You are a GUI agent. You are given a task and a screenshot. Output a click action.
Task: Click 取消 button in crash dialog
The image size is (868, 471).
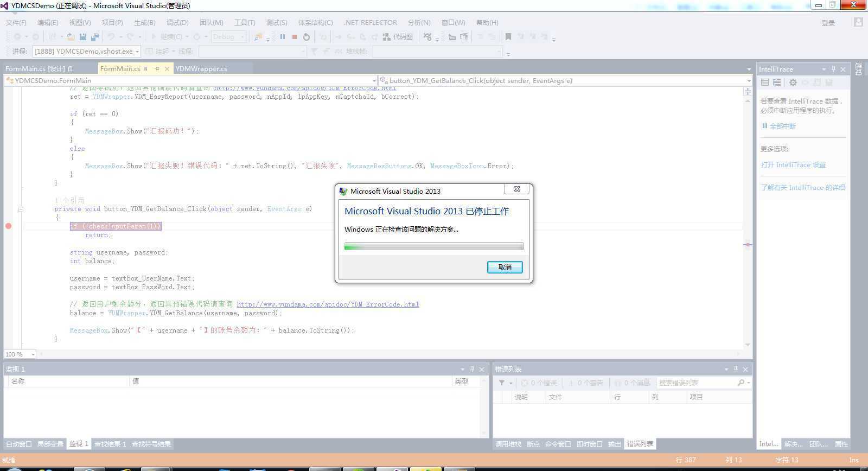click(x=505, y=268)
